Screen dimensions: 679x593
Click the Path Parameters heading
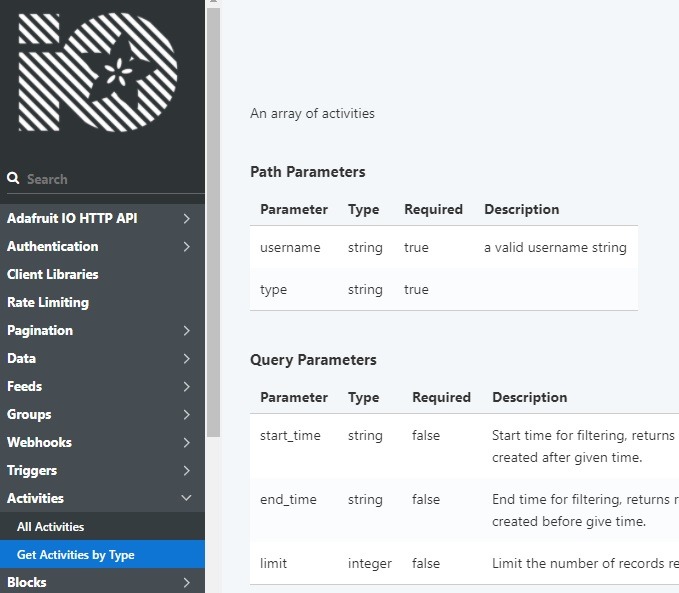coord(308,172)
